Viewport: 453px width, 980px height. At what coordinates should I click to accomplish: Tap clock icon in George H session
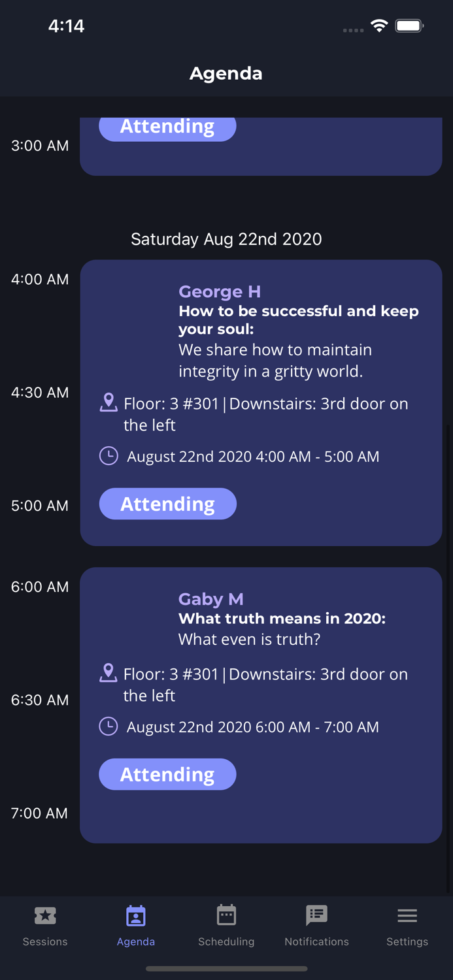[109, 456]
